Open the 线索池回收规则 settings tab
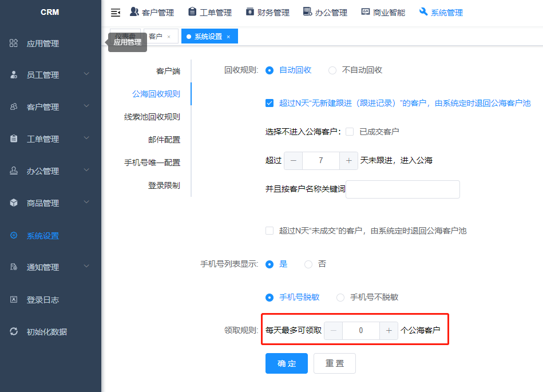This screenshot has width=543, height=392. click(x=152, y=117)
